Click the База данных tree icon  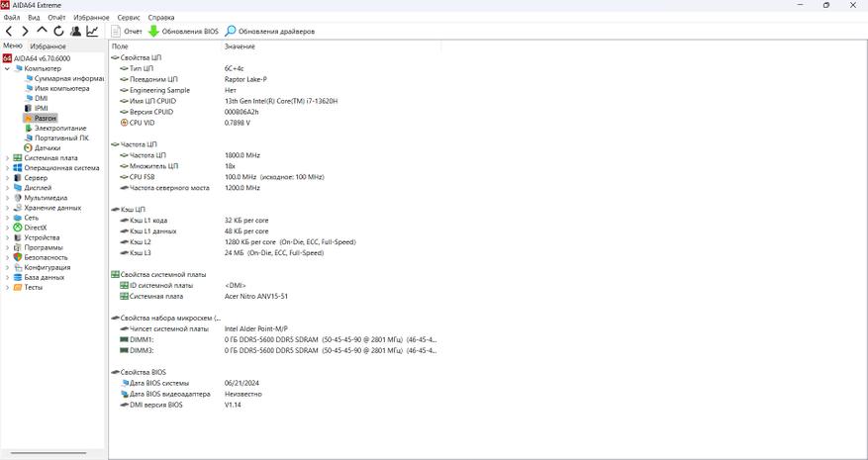pyautogui.click(x=18, y=278)
